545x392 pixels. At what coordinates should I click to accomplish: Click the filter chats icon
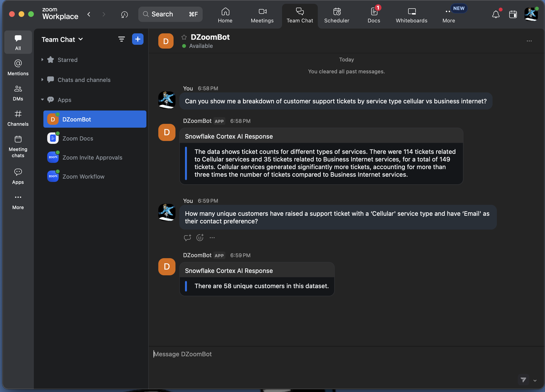click(122, 39)
